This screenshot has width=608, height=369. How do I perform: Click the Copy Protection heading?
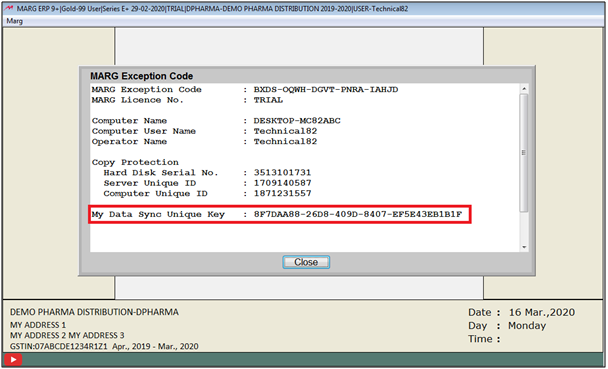[x=135, y=162]
